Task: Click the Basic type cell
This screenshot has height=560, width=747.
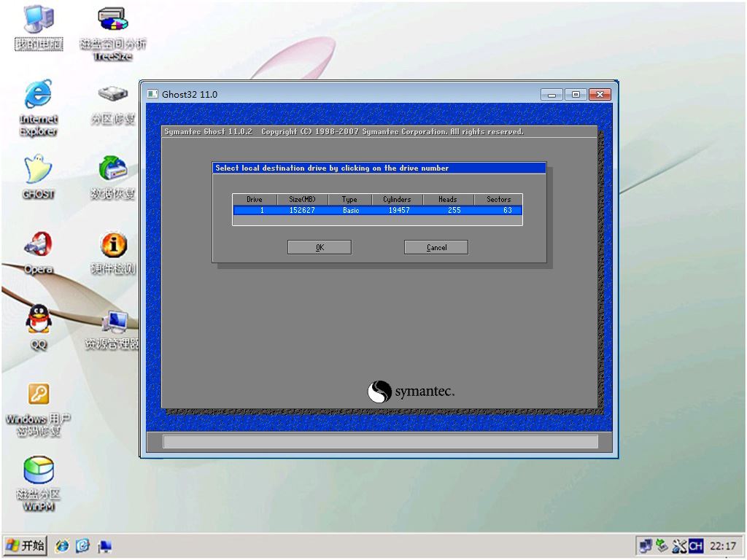Action: (351, 210)
